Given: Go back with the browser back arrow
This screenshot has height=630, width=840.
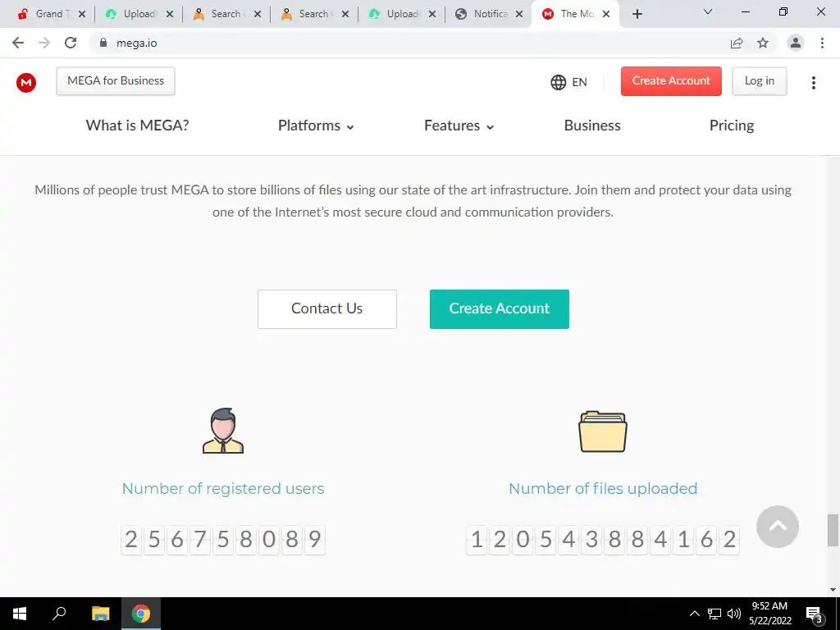Looking at the screenshot, I should (x=18, y=43).
